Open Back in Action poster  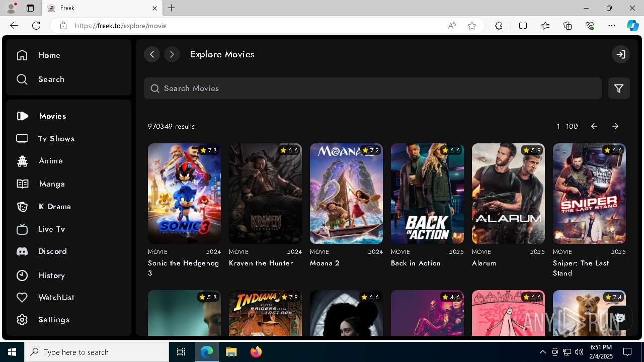(x=427, y=194)
